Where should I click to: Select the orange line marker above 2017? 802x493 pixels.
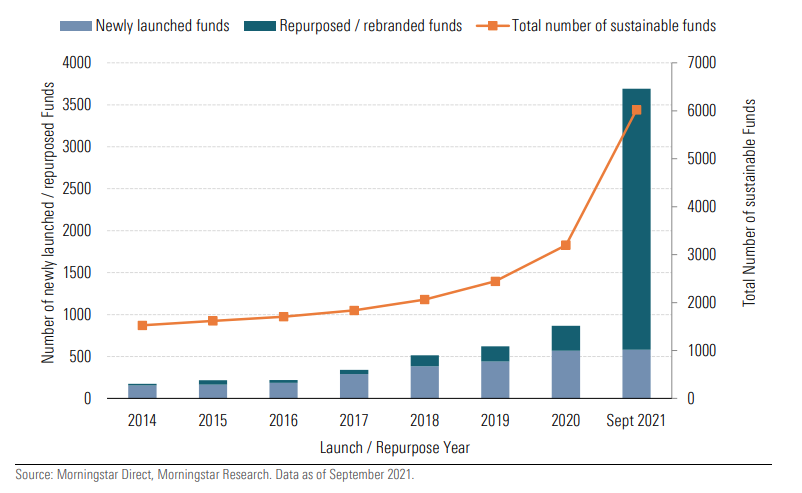pyautogui.click(x=354, y=310)
